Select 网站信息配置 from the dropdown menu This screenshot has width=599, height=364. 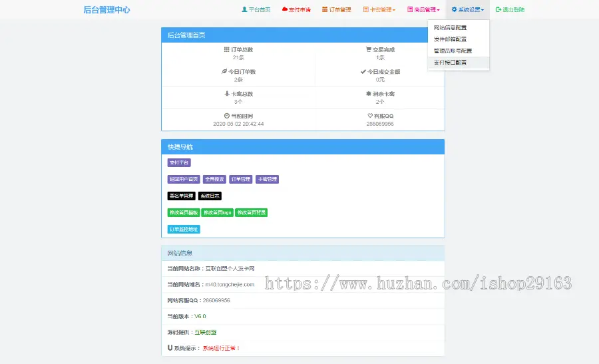[459, 27]
